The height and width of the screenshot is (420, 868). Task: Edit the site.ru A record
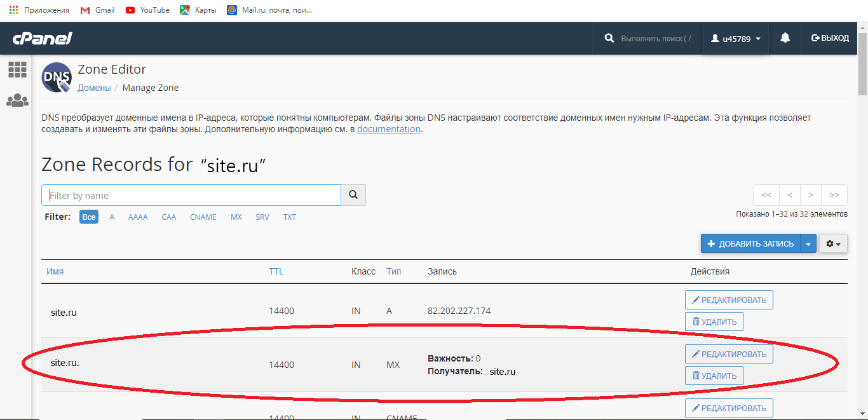729,300
